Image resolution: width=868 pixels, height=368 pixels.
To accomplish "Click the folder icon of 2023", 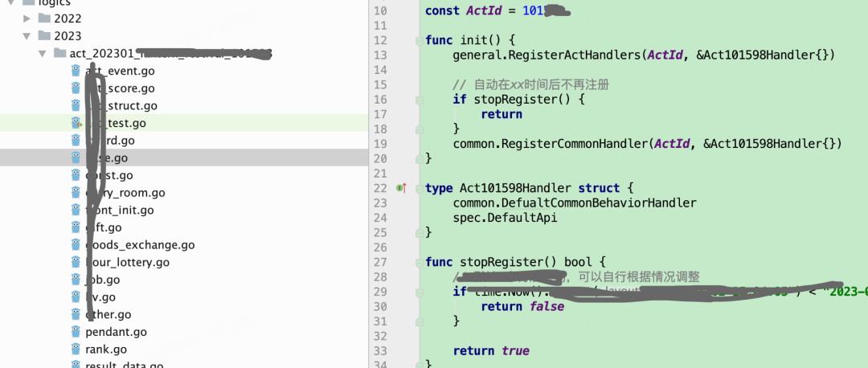I will [44, 36].
